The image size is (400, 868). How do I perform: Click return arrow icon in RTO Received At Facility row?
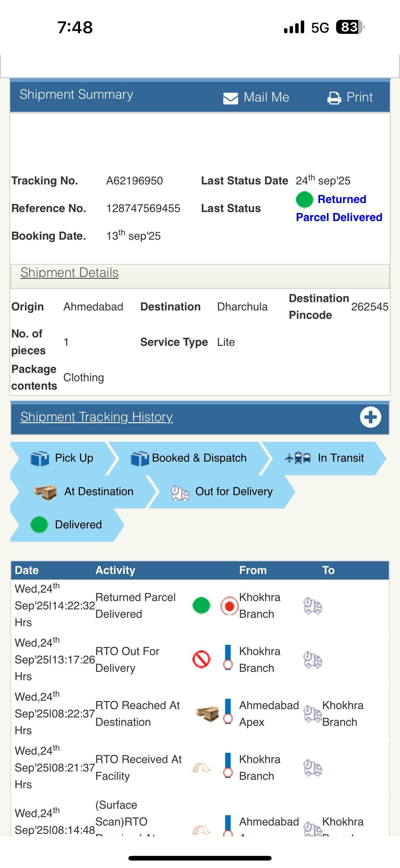point(201,768)
